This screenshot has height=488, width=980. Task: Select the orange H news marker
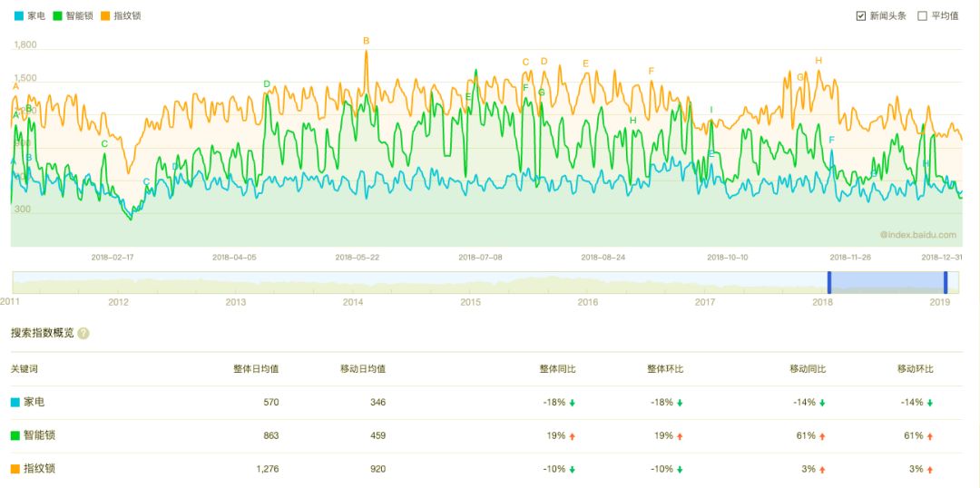[818, 61]
